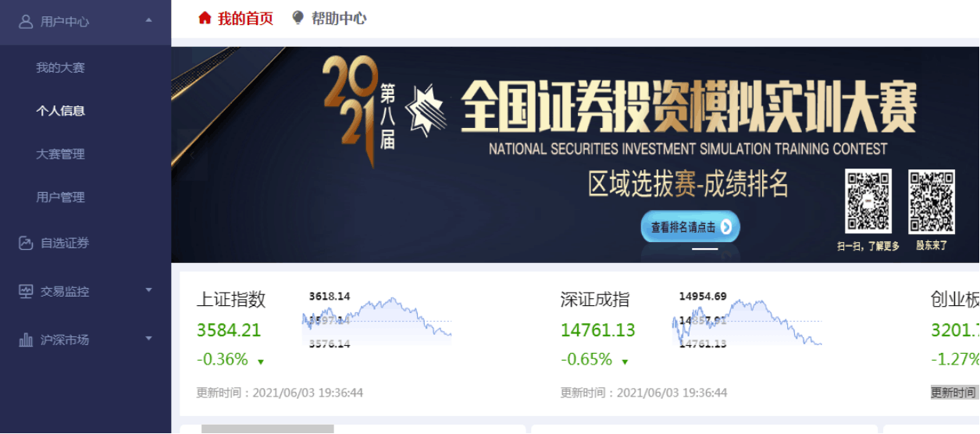Viewport: 980px width, 434px height.
Task: Click the 沪深市场 bar chart icon
Action: pyautogui.click(x=26, y=340)
